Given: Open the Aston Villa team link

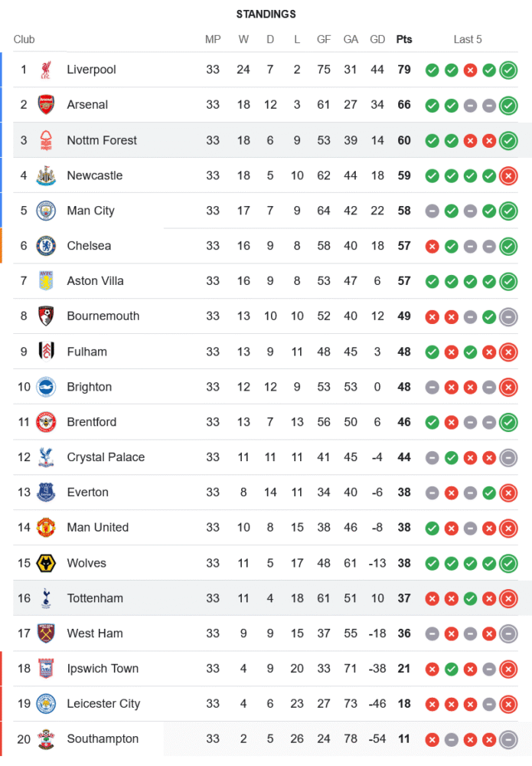Looking at the screenshot, I should point(95,281).
